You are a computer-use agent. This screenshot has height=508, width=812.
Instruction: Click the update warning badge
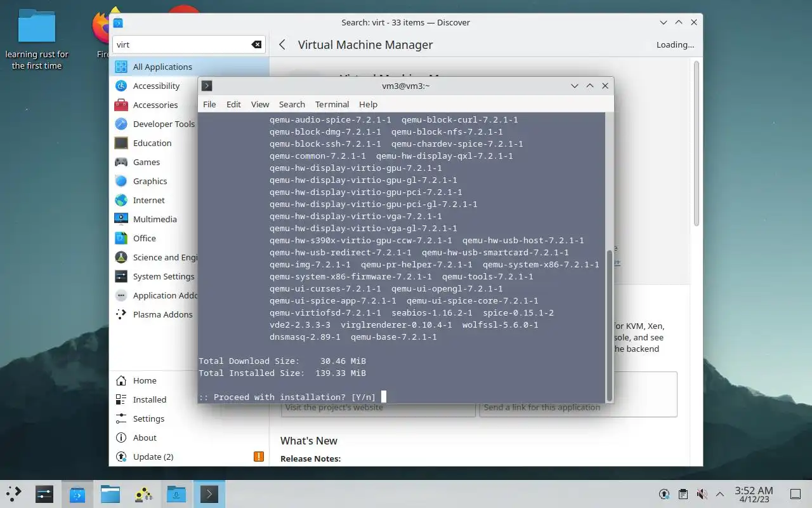click(259, 457)
